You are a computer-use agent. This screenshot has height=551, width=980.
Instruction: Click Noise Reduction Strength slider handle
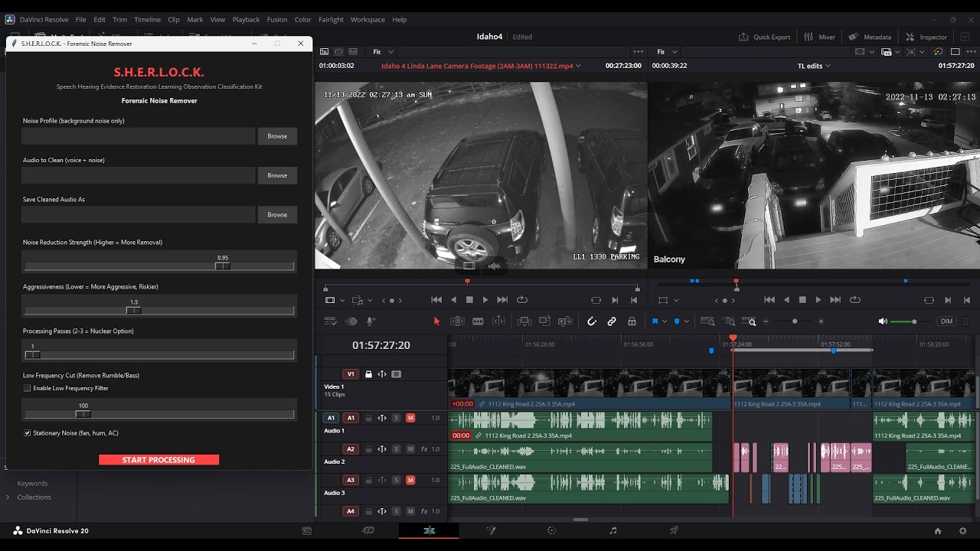[x=222, y=266]
